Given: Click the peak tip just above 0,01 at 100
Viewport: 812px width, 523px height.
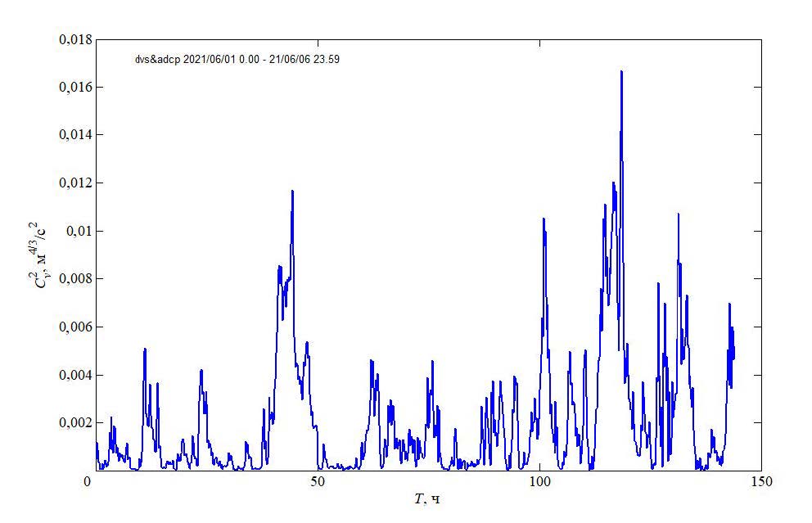Looking at the screenshot, I should [543, 219].
